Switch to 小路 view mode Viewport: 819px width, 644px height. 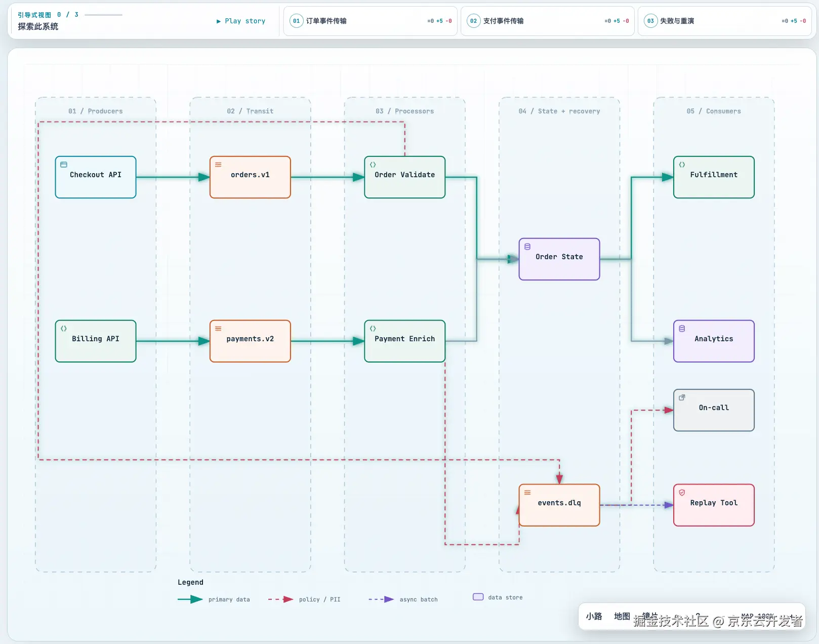click(x=594, y=616)
